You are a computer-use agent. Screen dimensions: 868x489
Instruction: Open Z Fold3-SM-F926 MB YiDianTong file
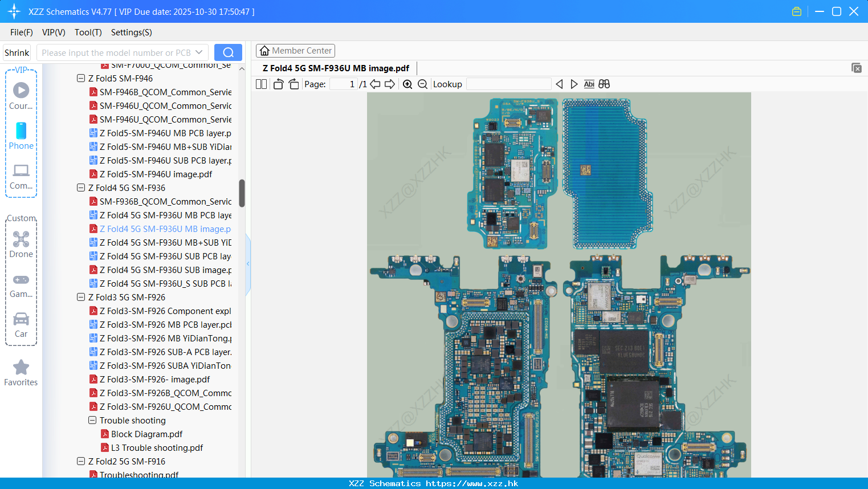(x=160, y=338)
